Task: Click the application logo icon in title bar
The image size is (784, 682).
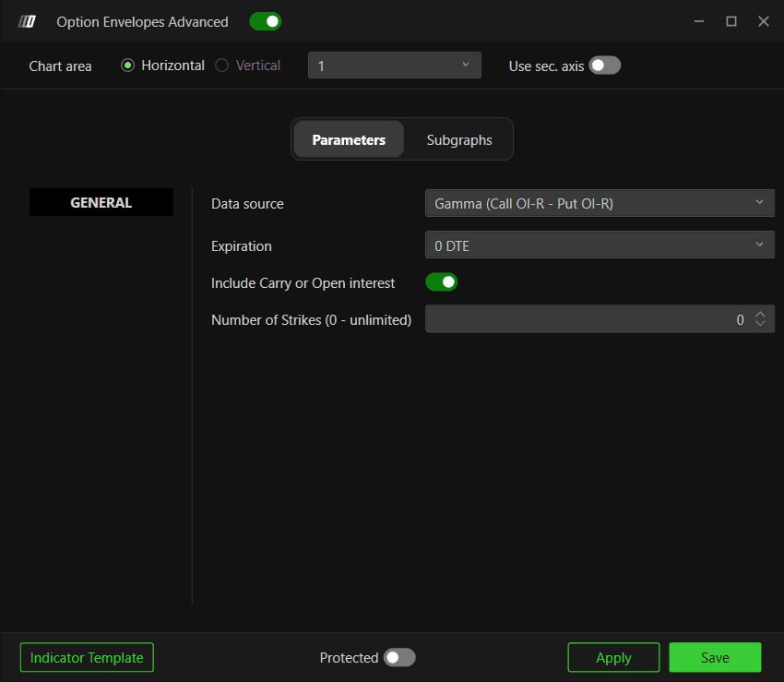Action: (27, 21)
